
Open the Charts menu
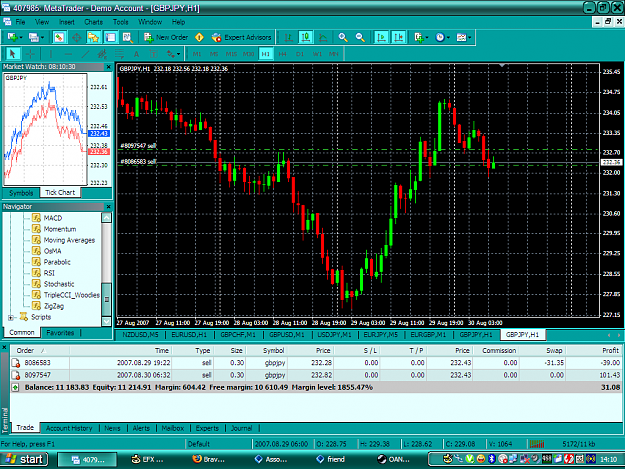(x=94, y=22)
